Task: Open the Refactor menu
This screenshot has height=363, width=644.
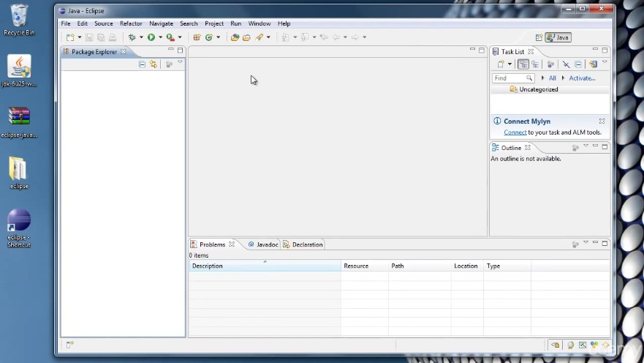Action: point(131,23)
